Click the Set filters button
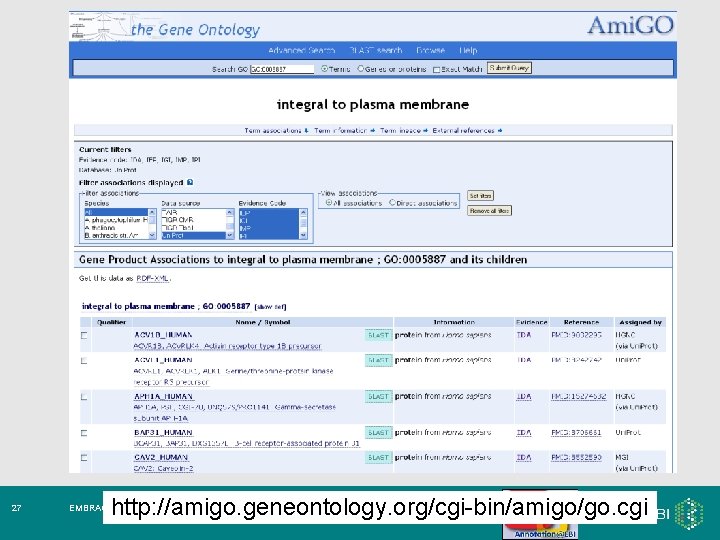This screenshot has width=720, height=540. tap(480, 196)
